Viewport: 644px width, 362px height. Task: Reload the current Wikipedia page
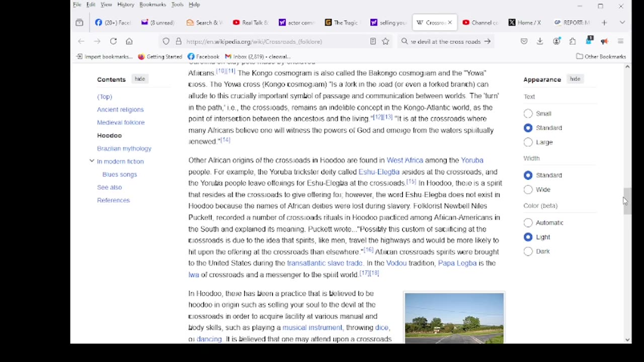click(113, 41)
